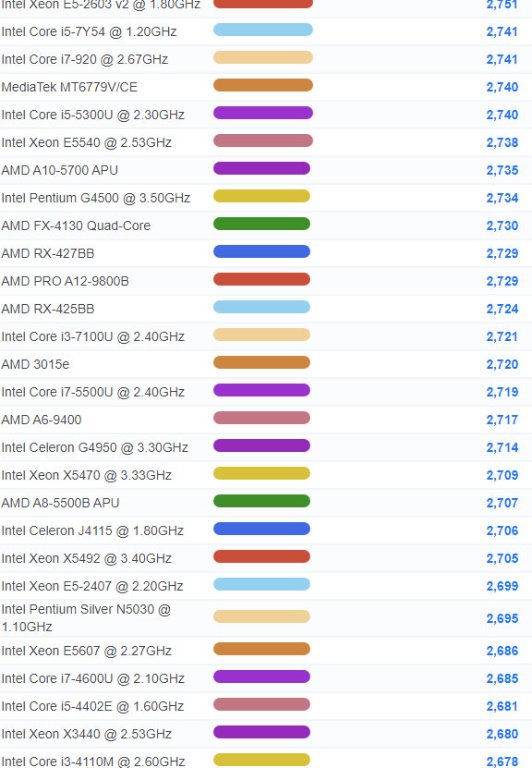Click the purple bar for Intel Core i5-5300U
The width and height of the screenshot is (532, 768).
263,113
